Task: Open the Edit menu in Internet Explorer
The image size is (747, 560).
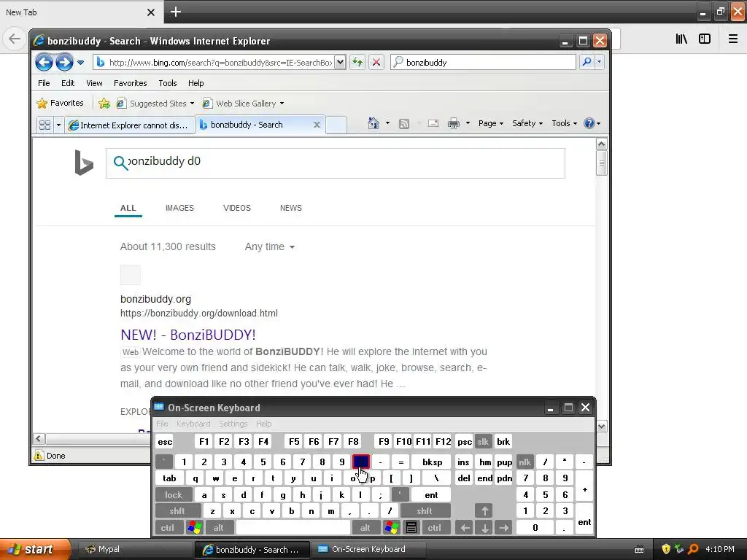Action: click(x=68, y=83)
